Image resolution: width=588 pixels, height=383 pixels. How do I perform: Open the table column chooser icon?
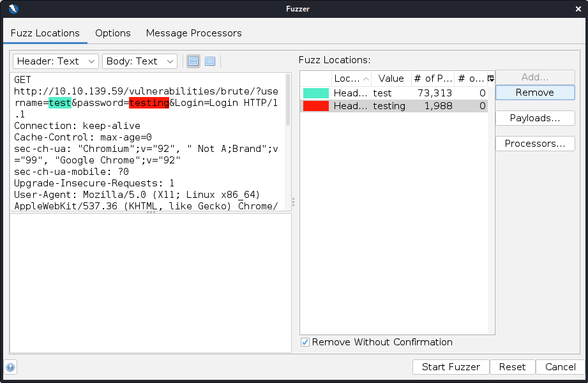point(490,79)
